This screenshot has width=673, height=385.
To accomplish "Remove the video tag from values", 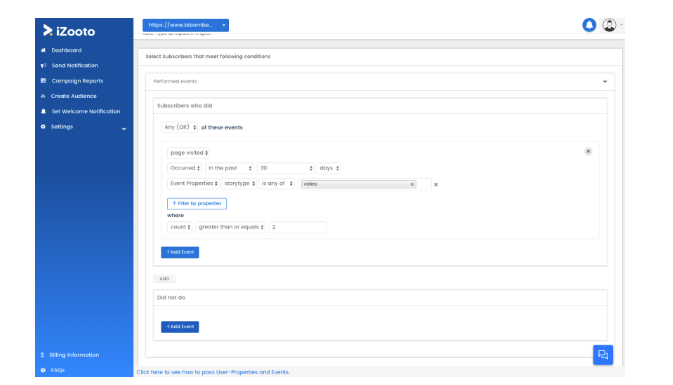I will pos(412,184).
